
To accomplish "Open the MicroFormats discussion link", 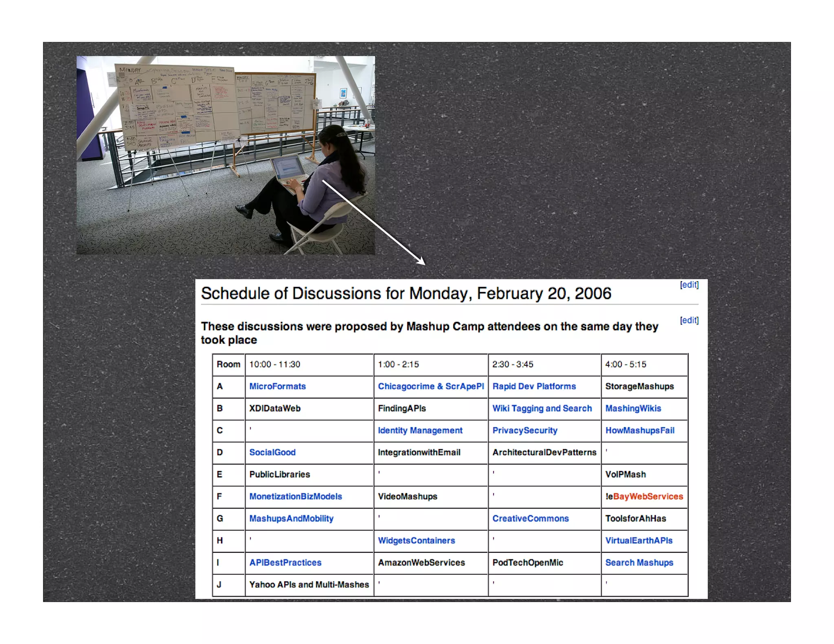I will coord(277,386).
